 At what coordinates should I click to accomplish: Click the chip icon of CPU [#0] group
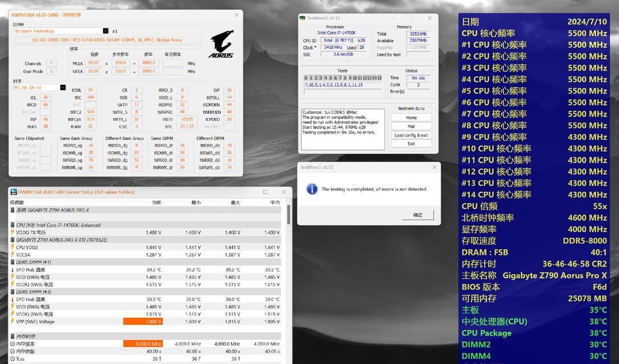coord(13,225)
